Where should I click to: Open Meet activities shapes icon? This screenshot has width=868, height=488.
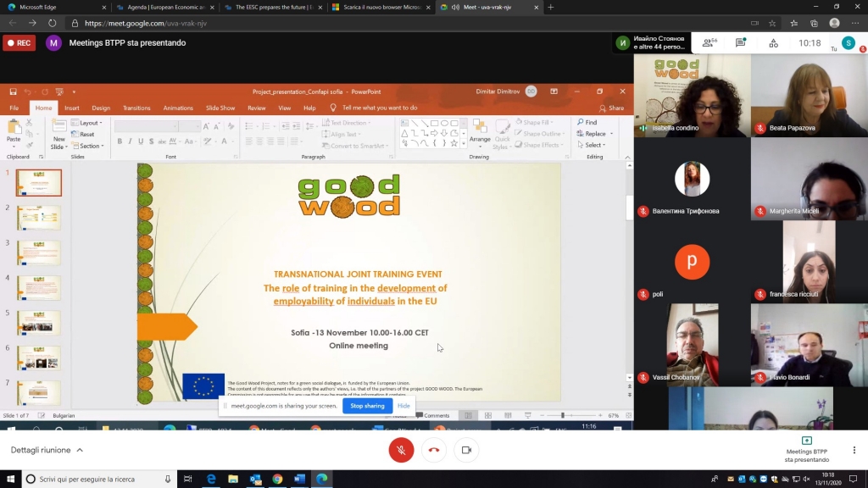tap(773, 43)
